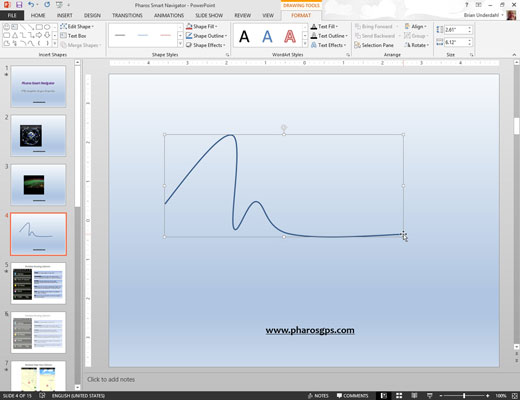The height and width of the screenshot is (400, 520).
Task: Collapse the ribbon with the chevron
Action: coord(514,55)
